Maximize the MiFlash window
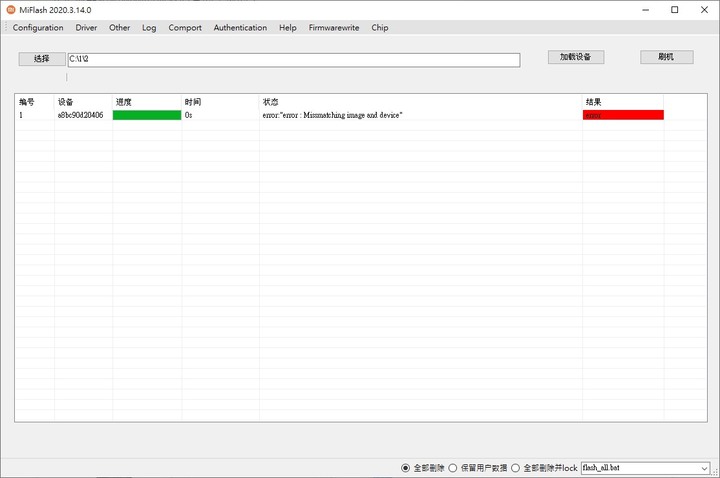Viewport: 720px width, 478px height. tap(675, 10)
